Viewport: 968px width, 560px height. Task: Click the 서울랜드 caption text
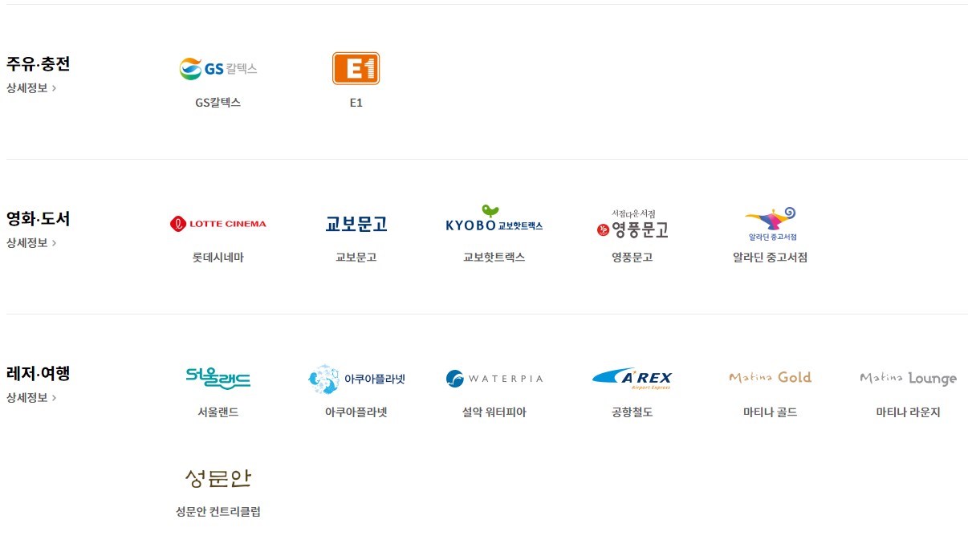point(218,412)
